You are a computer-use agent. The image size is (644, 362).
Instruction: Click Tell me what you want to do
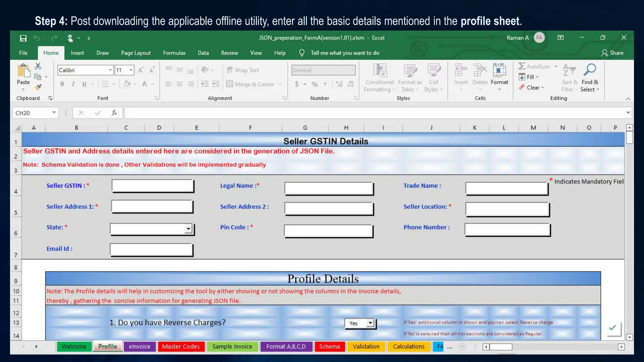(x=345, y=53)
